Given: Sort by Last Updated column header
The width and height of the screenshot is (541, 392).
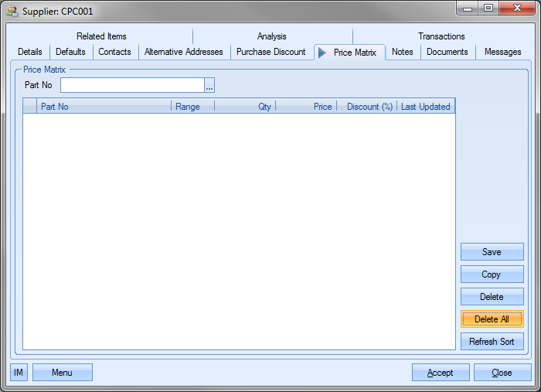Looking at the screenshot, I should click(425, 107).
